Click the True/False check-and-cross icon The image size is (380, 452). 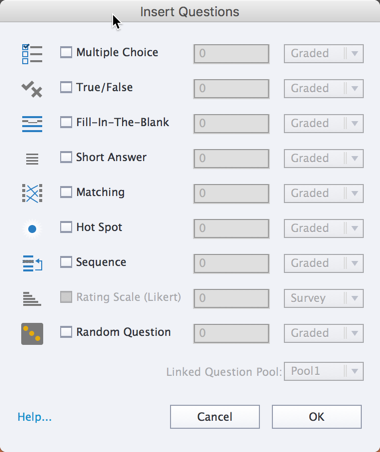(x=32, y=89)
